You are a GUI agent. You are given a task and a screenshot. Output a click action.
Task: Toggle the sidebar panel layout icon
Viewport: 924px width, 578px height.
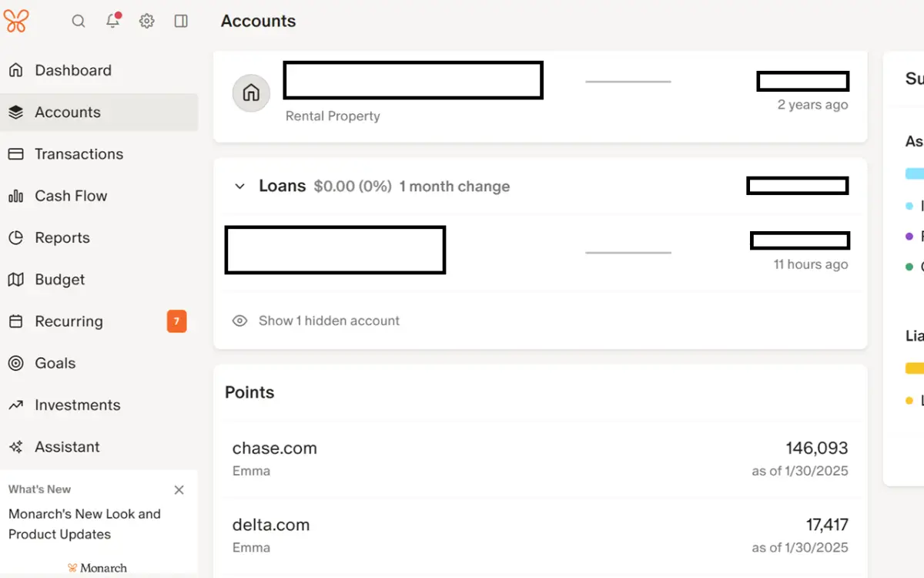181,21
